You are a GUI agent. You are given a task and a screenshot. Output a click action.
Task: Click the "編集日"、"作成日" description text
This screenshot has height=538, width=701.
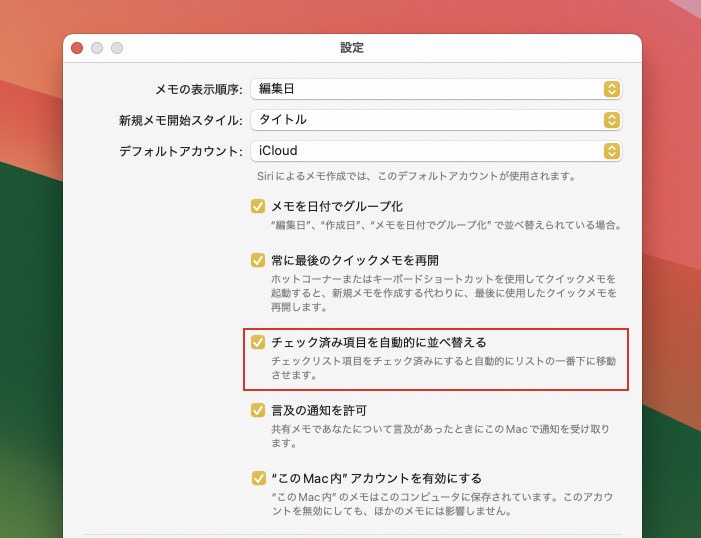446,225
